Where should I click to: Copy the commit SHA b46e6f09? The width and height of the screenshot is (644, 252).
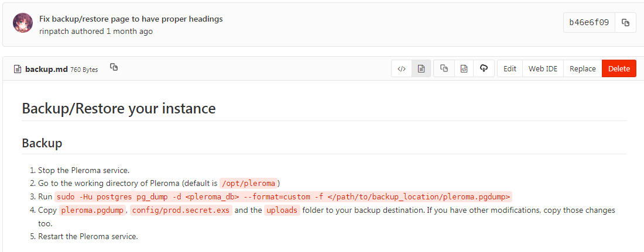[x=625, y=23]
